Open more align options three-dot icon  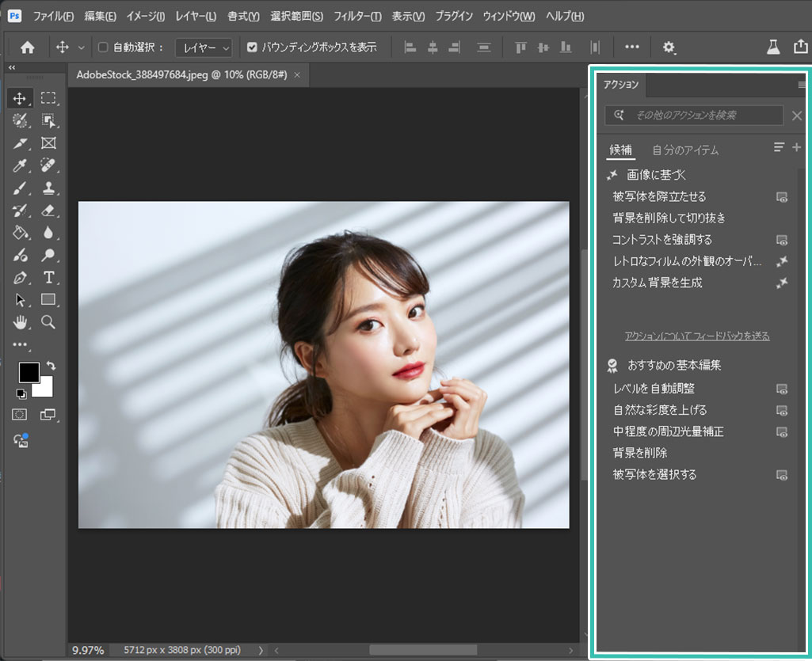coord(632,47)
